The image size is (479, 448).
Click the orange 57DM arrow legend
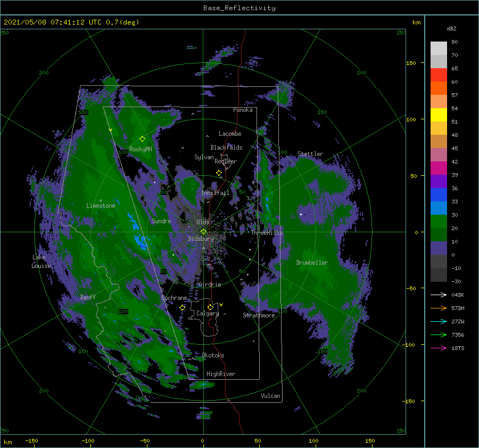coord(439,308)
